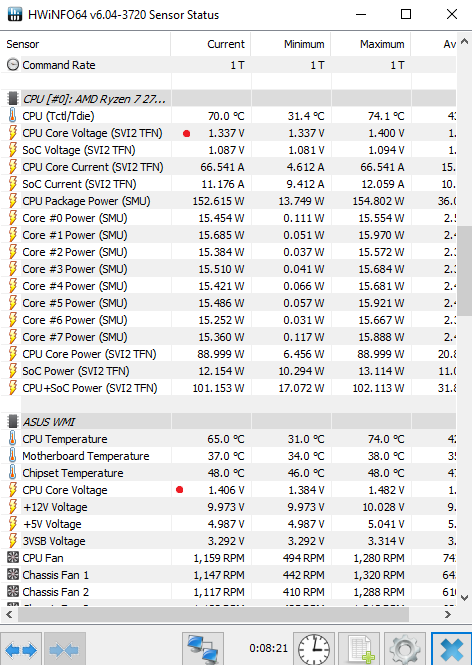This screenshot has height=665, width=472.
Task: Click the HWiNFO64 title bar app icon
Action: [x=15, y=14]
